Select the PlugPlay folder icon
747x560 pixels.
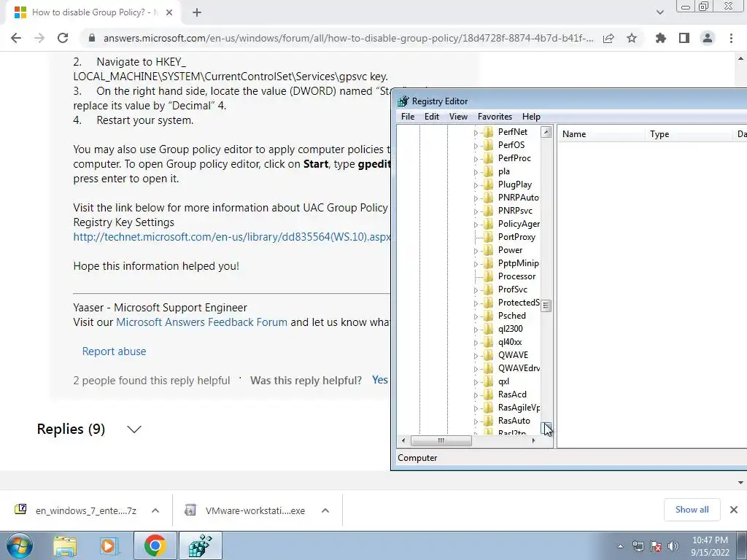pyautogui.click(x=488, y=184)
